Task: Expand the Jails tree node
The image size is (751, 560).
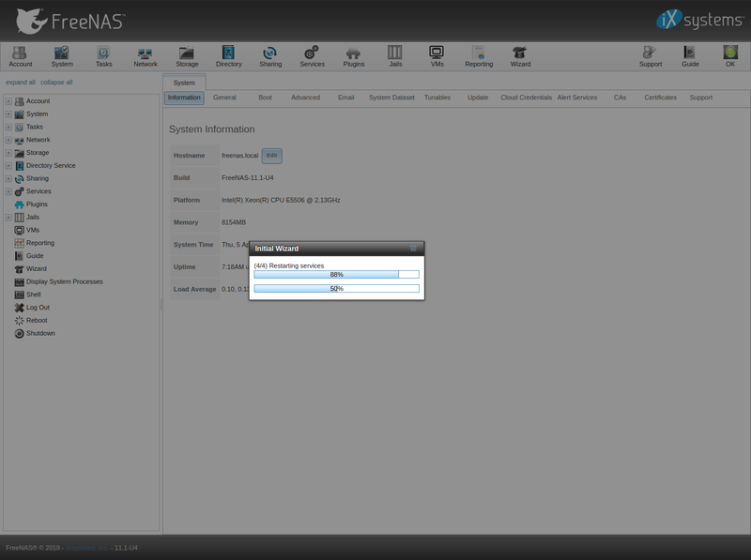Action: pyautogui.click(x=8, y=218)
